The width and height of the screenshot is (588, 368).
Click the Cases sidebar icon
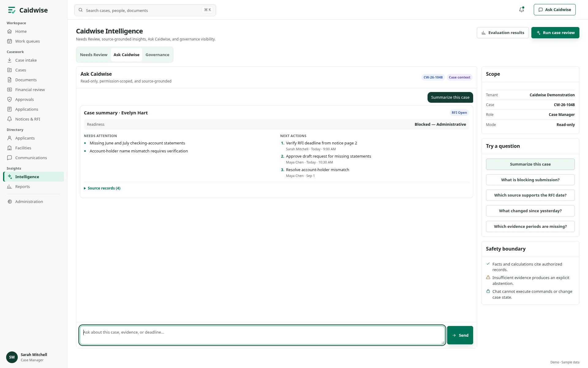click(x=9, y=70)
